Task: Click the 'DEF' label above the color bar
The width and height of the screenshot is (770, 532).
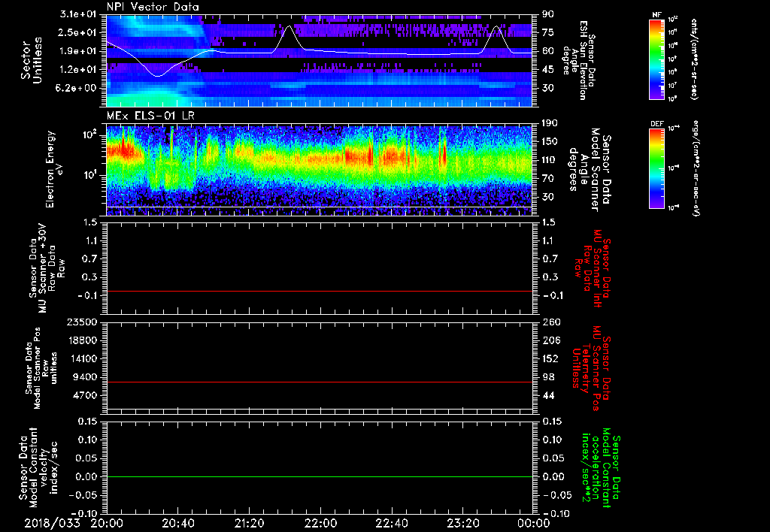Action: click(657, 124)
